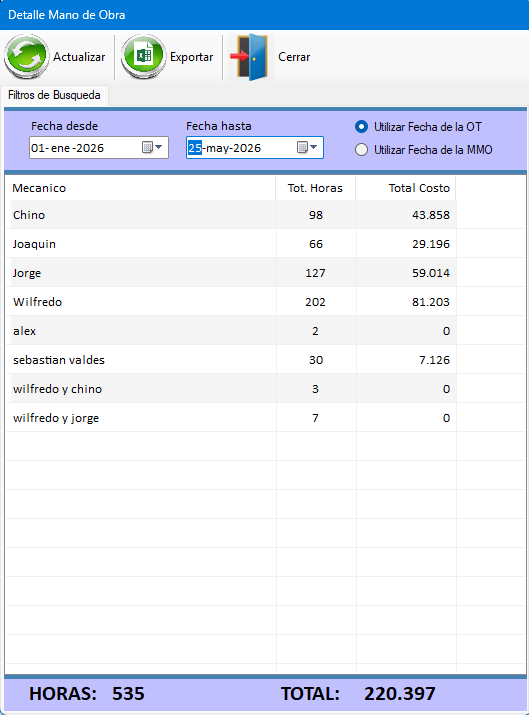Open calendar icon in Fecha desde
The height and width of the screenshot is (715, 529).
147,147
